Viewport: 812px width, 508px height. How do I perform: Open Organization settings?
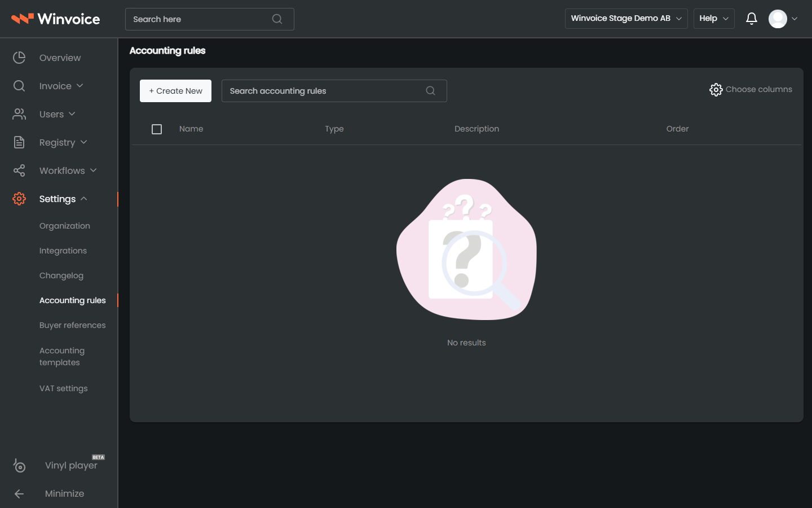[65, 226]
